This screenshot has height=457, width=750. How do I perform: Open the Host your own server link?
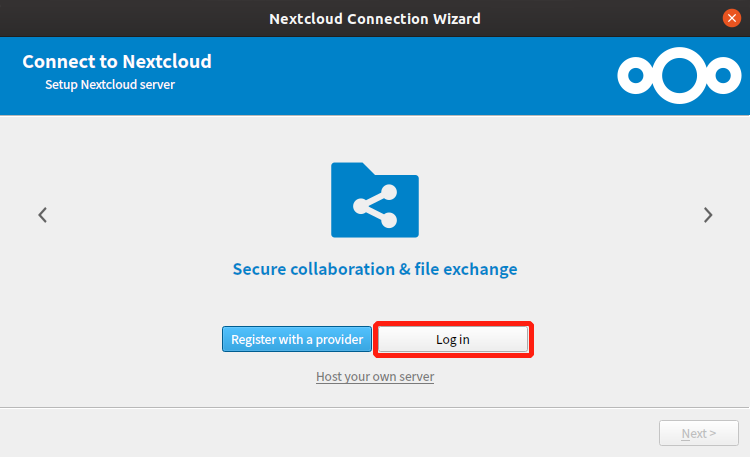tap(375, 377)
